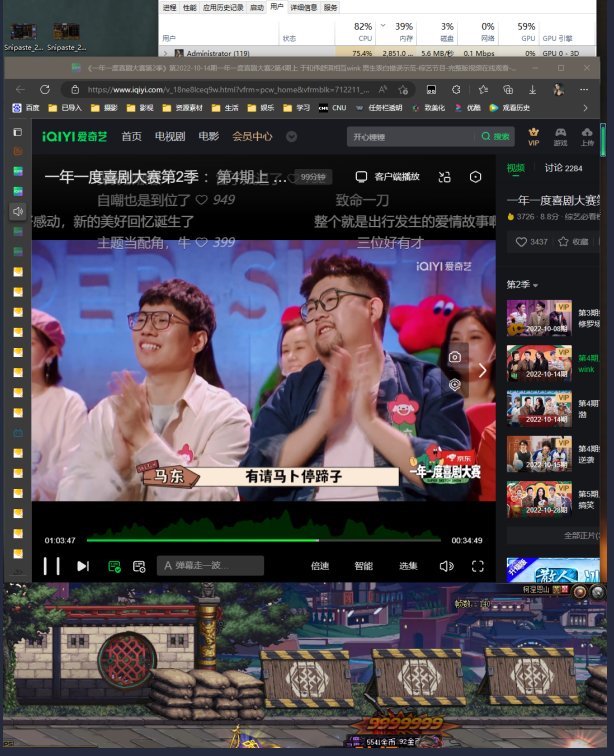Click 客户端播放 to play in client

click(387, 177)
